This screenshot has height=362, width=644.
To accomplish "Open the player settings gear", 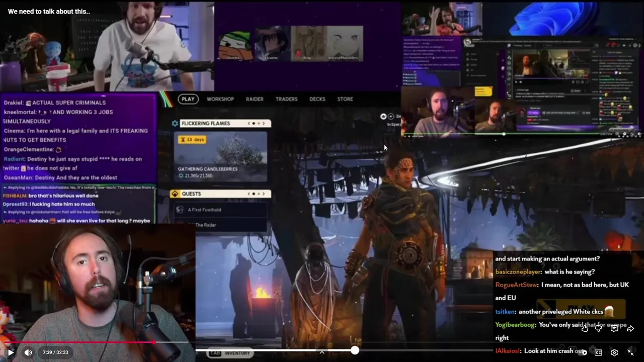I will point(614,352).
